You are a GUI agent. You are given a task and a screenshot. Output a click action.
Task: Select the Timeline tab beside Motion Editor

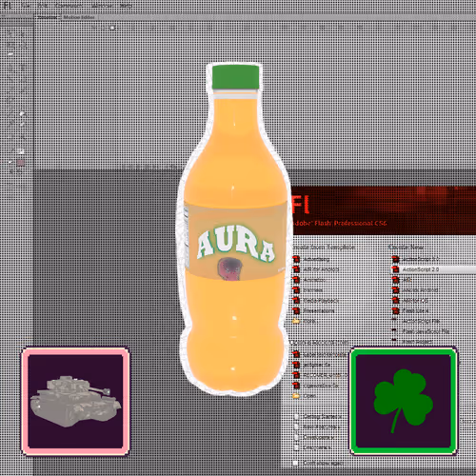coord(47,17)
